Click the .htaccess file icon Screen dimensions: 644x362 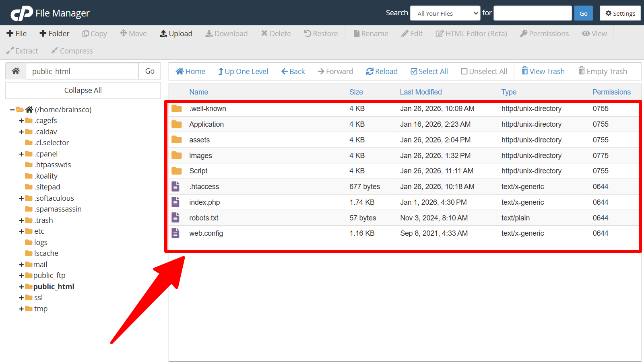[175, 186]
